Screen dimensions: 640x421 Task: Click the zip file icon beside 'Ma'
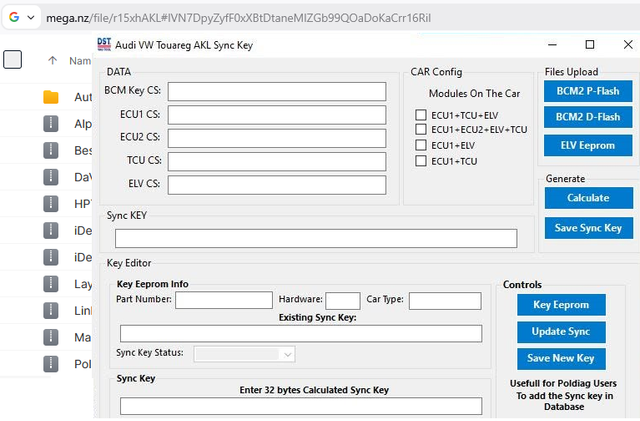51,337
